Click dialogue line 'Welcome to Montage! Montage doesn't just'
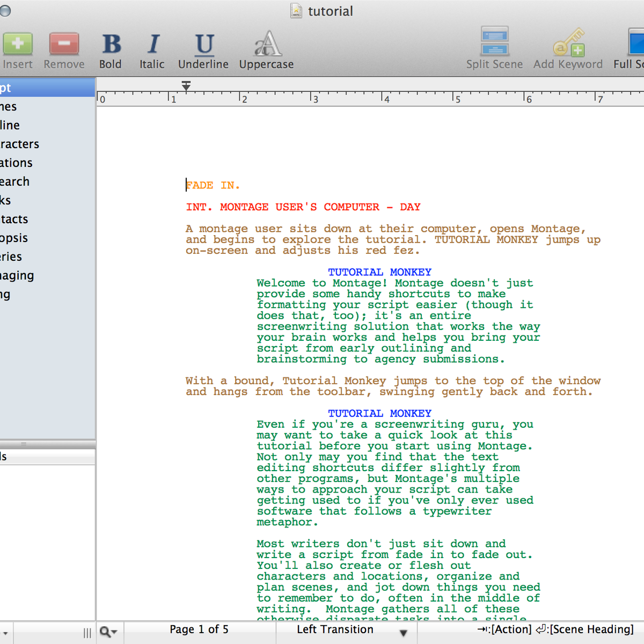 (x=395, y=283)
